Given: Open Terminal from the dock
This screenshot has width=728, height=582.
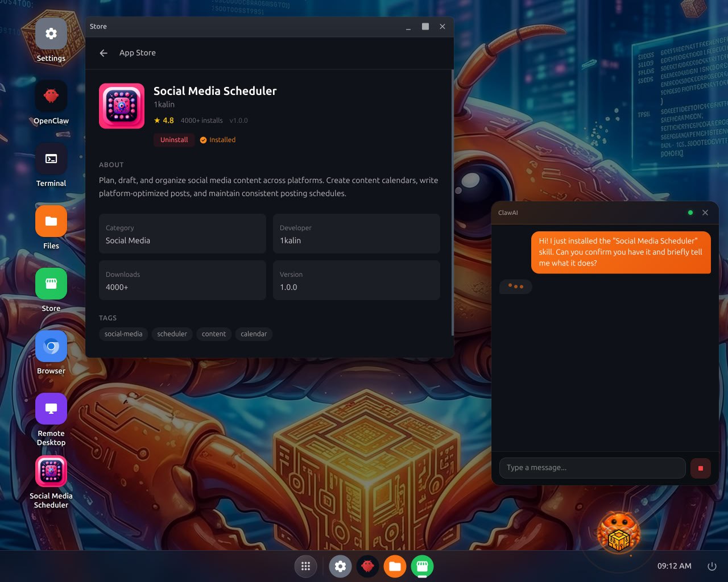Looking at the screenshot, I should [x=51, y=159].
